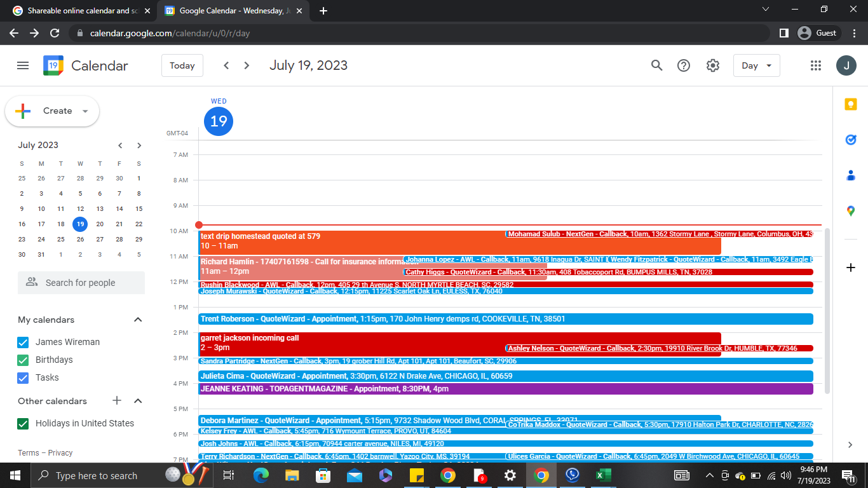Reload the page in Chrome

55,33
